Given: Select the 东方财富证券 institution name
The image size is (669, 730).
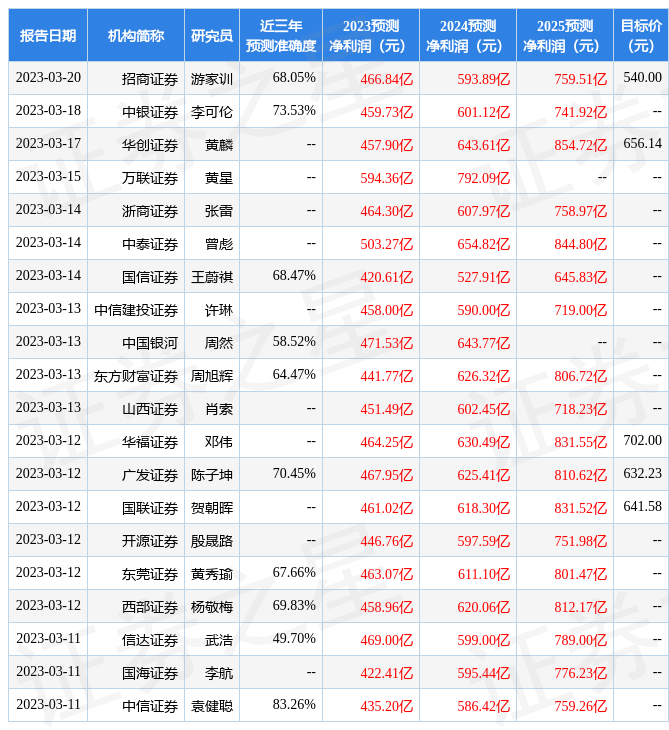Looking at the screenshot, I should (x=136, y=376).
